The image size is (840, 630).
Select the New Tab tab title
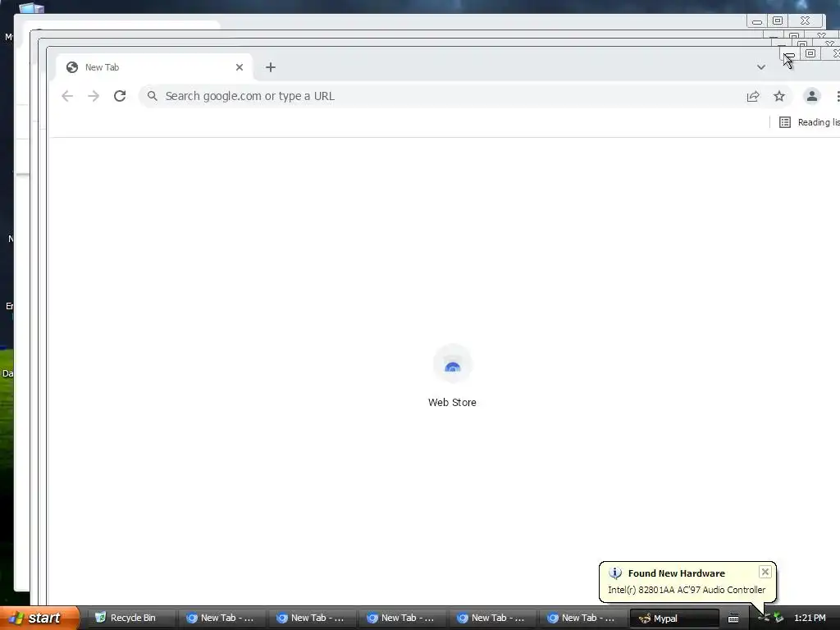tap(102, 67)
